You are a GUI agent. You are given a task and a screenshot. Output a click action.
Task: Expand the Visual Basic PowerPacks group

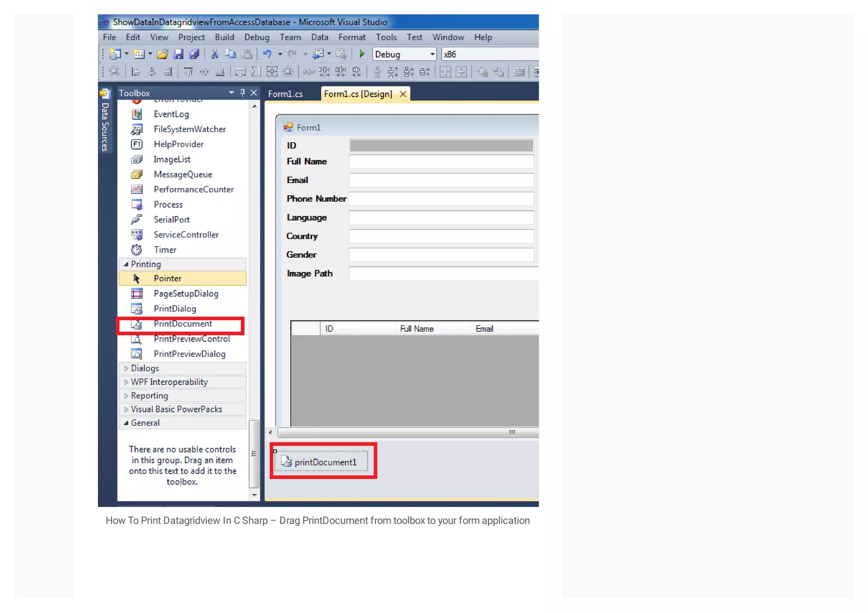(126, 409)
